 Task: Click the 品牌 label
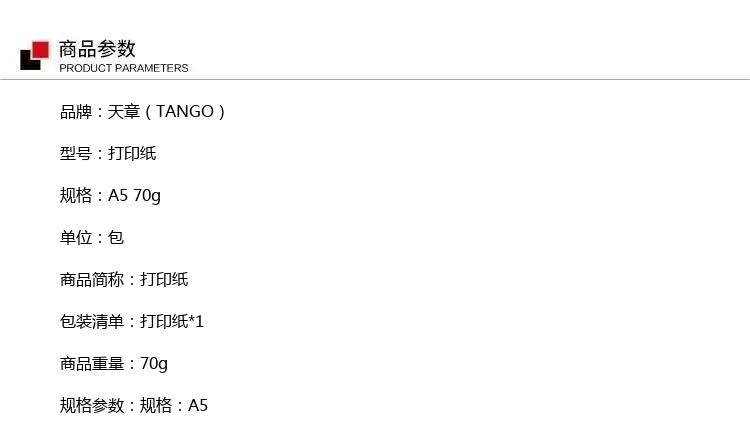point(76,112)
